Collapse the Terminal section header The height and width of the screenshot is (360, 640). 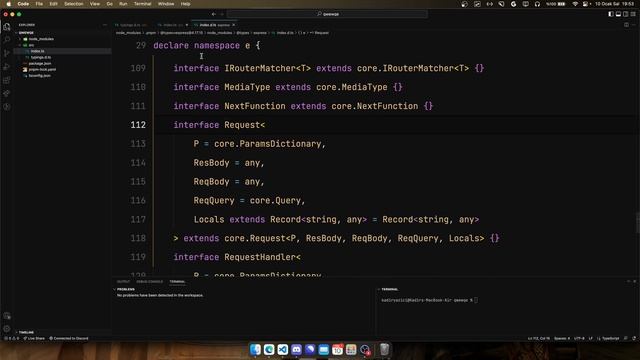(389, 289)
